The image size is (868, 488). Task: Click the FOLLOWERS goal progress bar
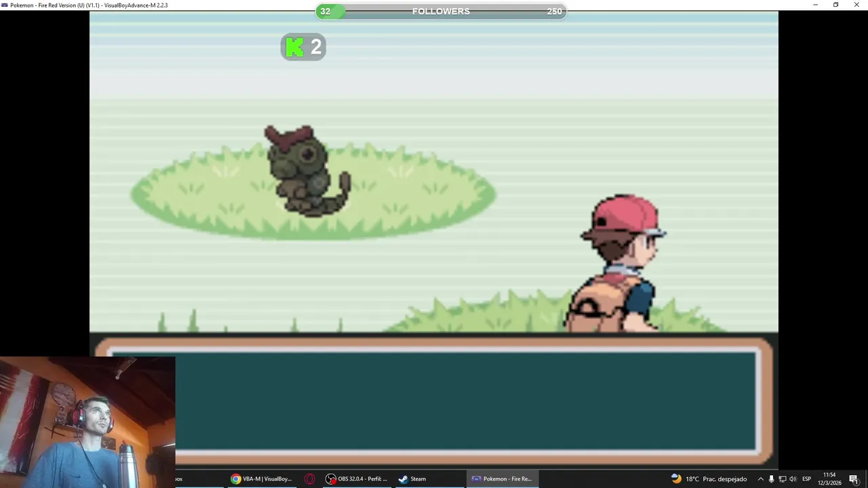[441, 11]
